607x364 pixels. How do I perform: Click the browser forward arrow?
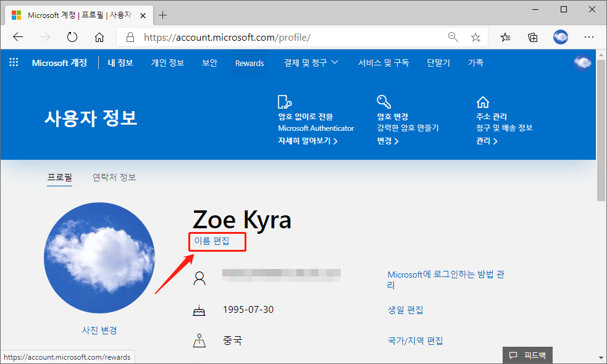coord(45,37)
